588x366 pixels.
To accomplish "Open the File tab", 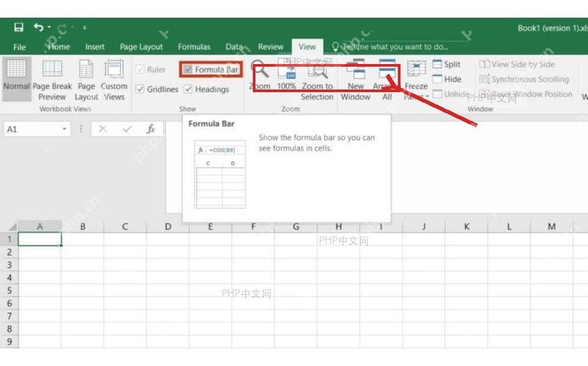I will [20, 47].
